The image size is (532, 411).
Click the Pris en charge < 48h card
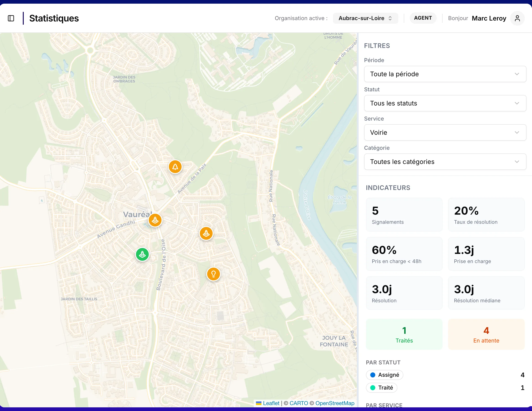click(404, 254)
